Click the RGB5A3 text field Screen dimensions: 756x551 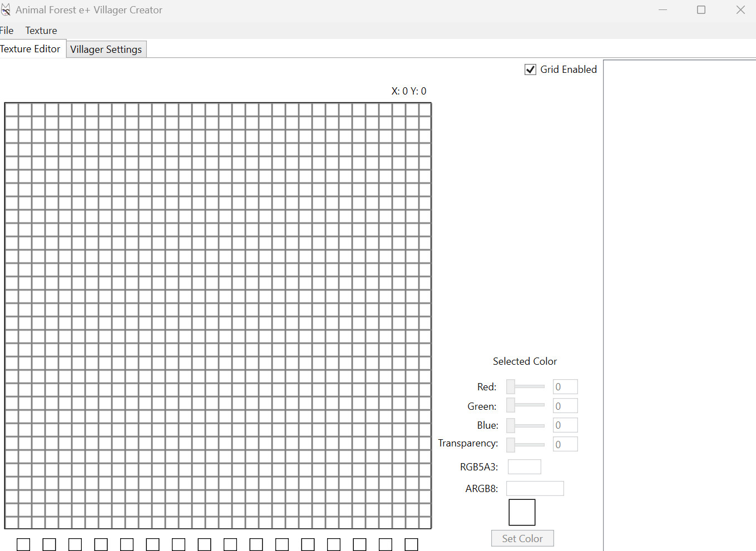tap(524, 467)
